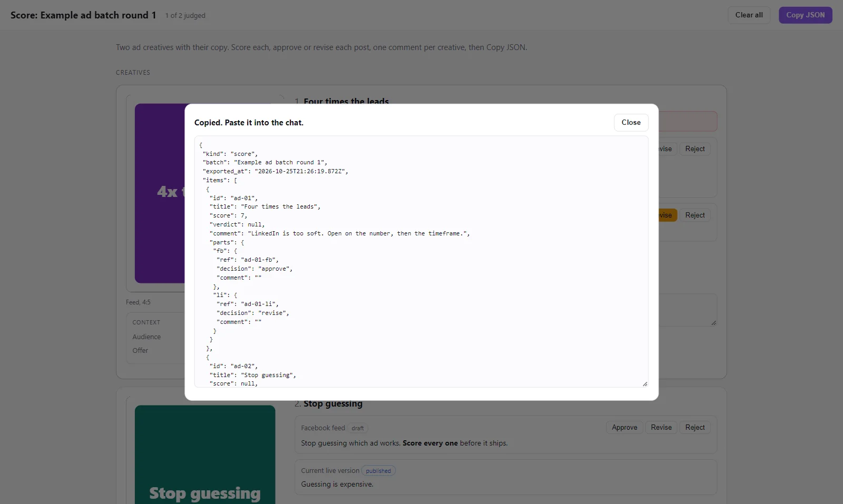Click the Copy JSON button

[805, 15]
